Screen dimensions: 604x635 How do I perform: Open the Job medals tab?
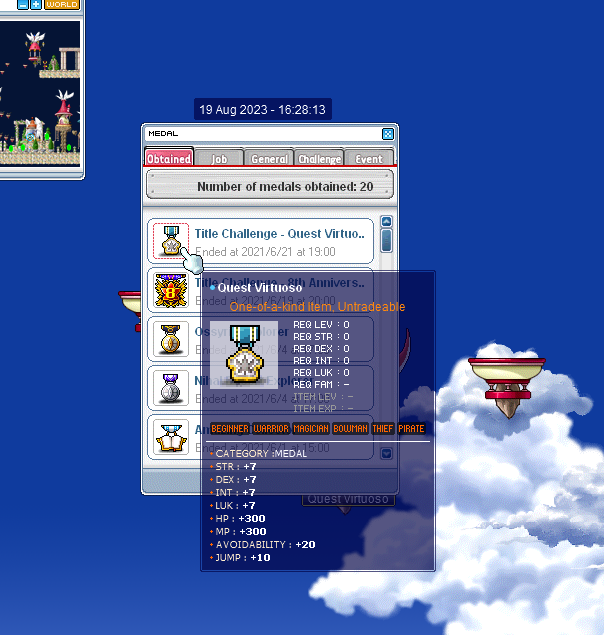(219, 158)
